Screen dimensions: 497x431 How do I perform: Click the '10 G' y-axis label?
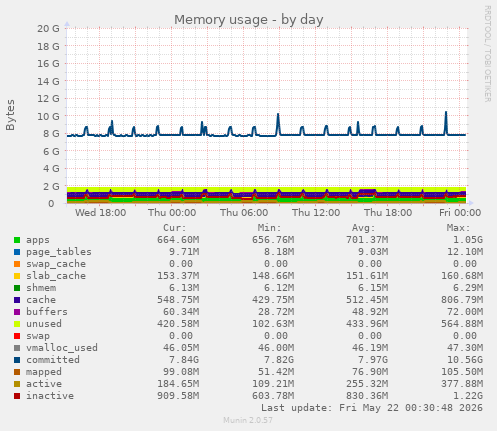[48, 116]
